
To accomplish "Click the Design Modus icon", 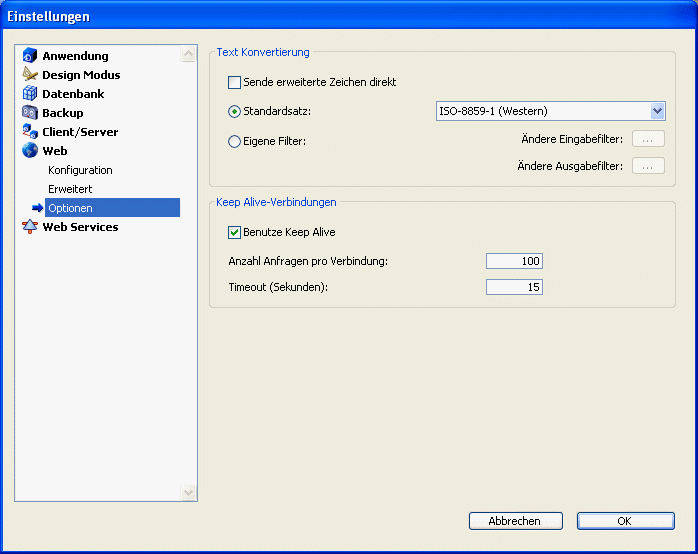I will pyautogui.click(x=30, y=75).
